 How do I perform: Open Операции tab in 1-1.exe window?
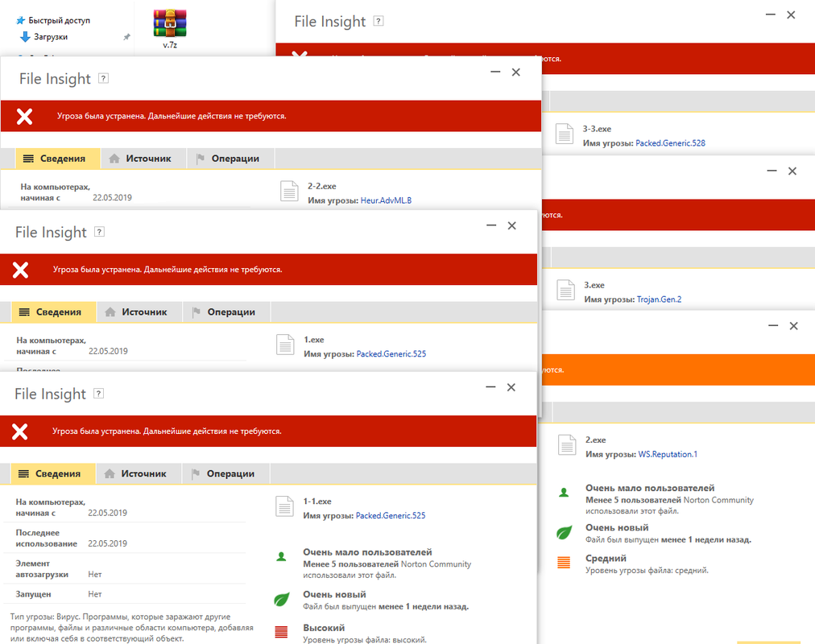[226, 473]
